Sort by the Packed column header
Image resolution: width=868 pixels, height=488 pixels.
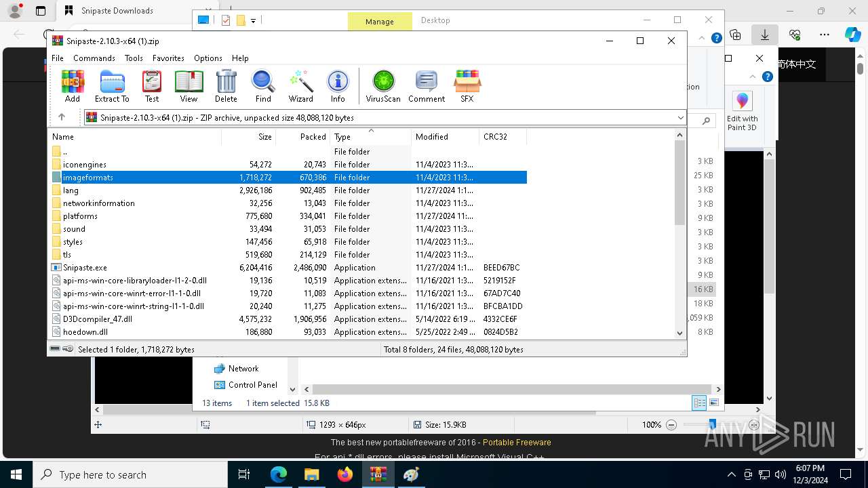coord(303,136)
